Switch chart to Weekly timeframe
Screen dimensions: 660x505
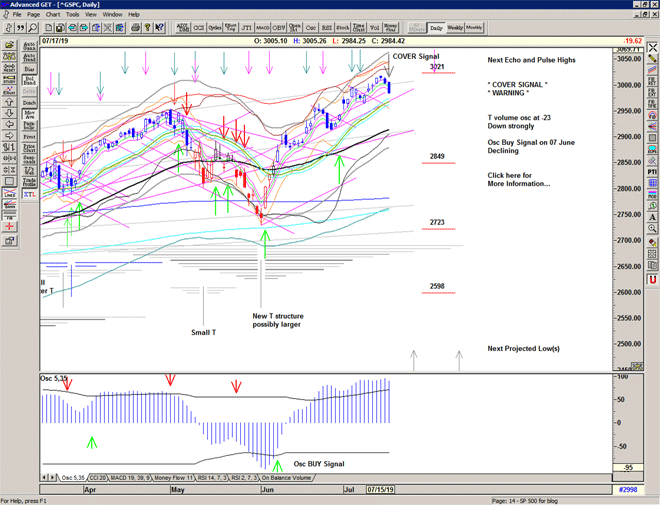tap(455, 28)
